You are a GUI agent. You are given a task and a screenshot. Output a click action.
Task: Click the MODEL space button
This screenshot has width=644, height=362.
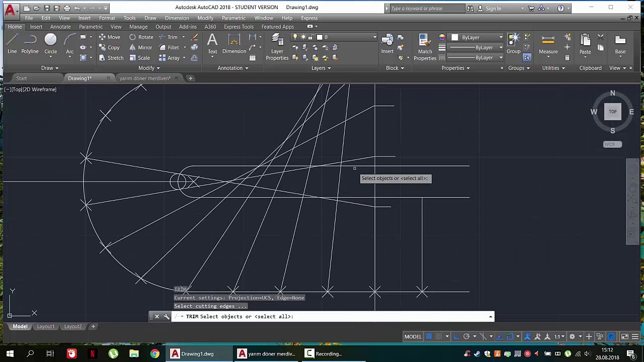point(413,336)
